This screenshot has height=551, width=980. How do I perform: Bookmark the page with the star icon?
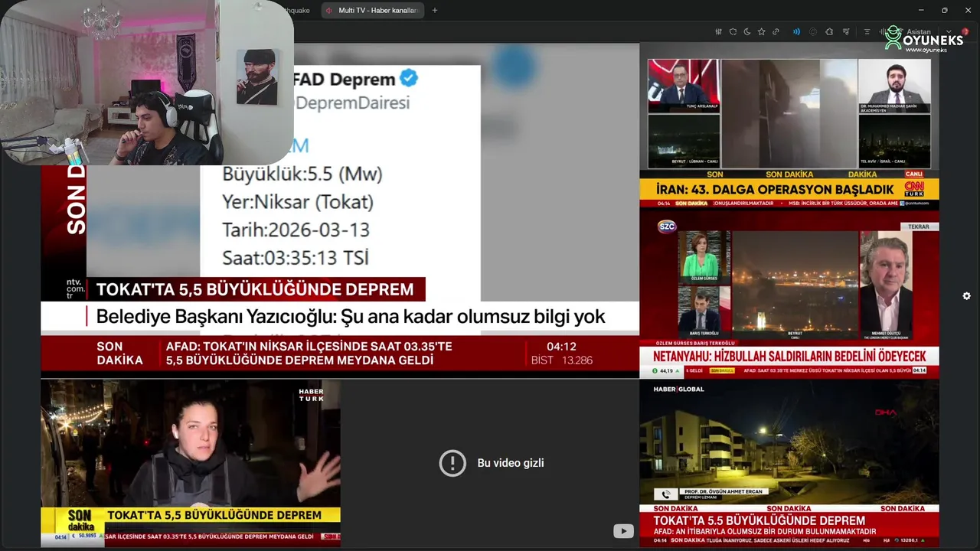coord(761,31)
